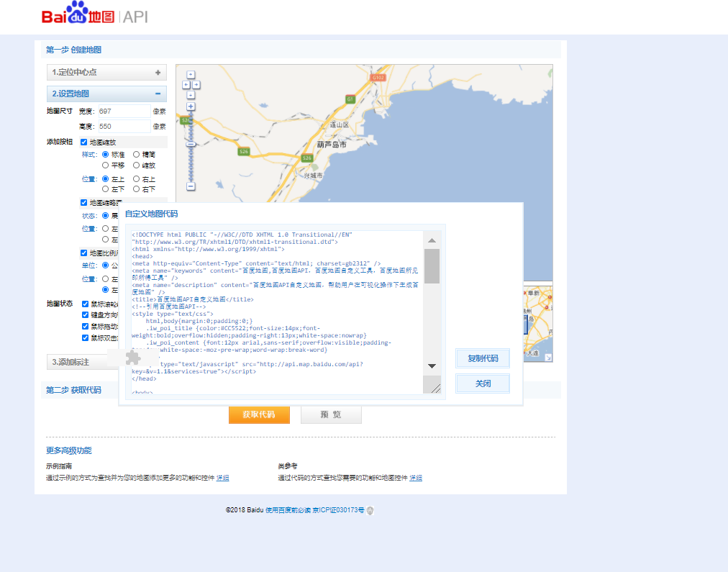Click the 关闭 button in code dialog
728x572 pixels.
483,383
